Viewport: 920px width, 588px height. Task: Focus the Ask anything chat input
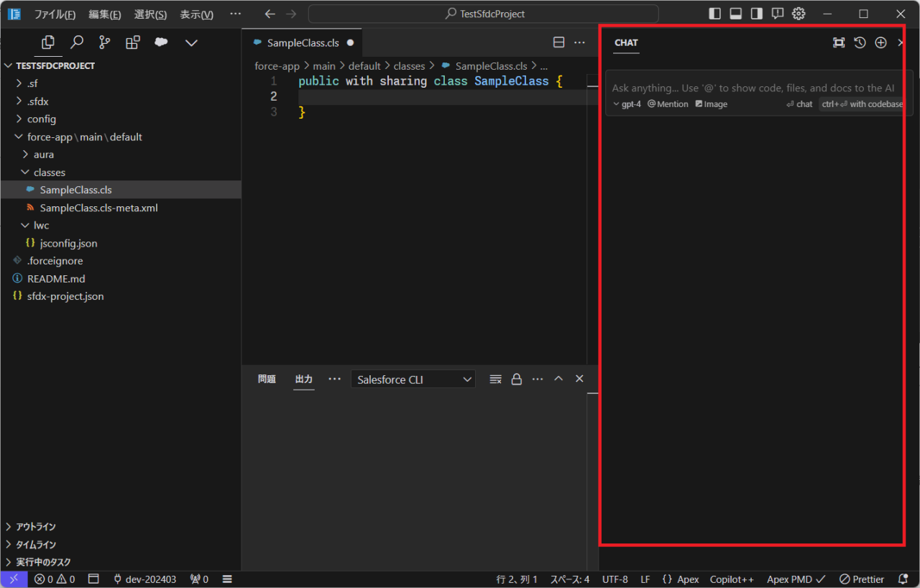click(753, 88)
